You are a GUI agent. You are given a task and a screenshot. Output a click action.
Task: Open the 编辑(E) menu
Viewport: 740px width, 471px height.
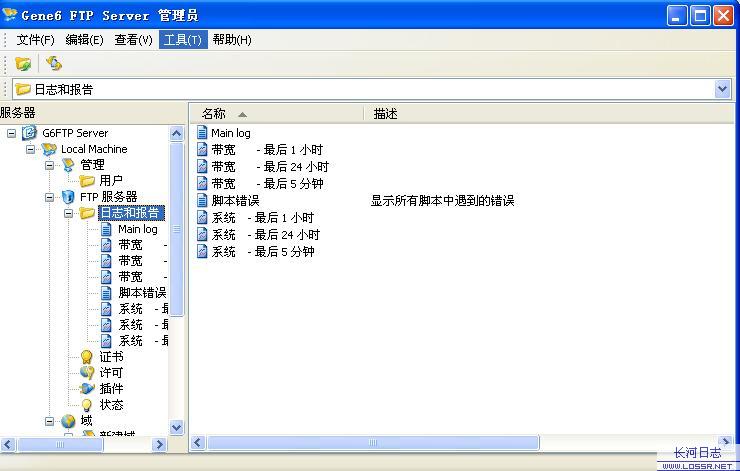point(84,40)
